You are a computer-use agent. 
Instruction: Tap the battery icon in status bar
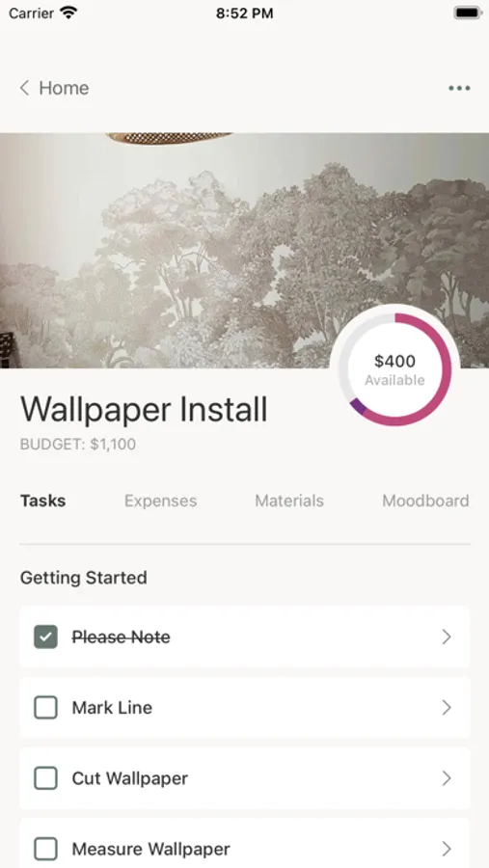coord(468,13)
